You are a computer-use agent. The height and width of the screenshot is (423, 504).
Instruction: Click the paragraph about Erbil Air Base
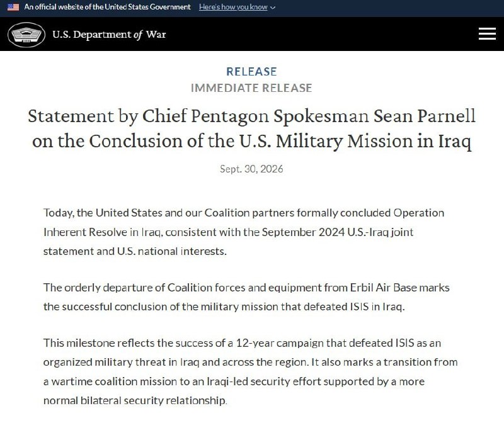246,297
